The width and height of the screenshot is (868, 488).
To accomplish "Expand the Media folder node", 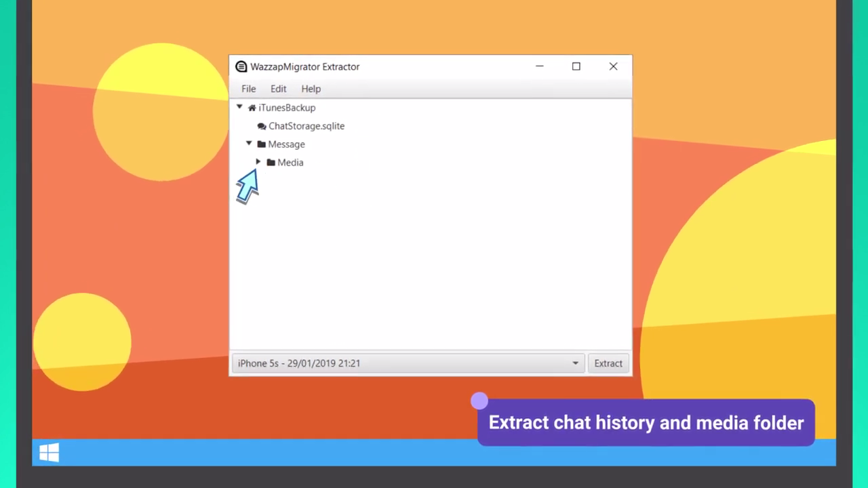I will [x=258, y=162].
